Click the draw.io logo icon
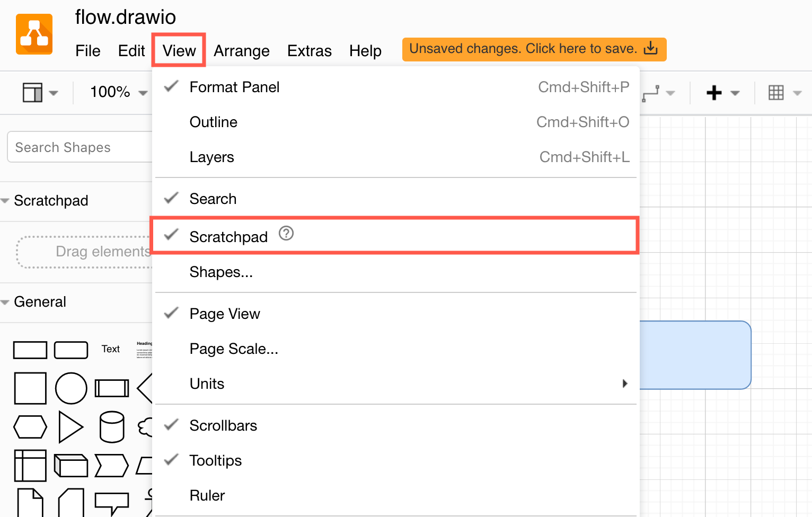 pos(34,33)
